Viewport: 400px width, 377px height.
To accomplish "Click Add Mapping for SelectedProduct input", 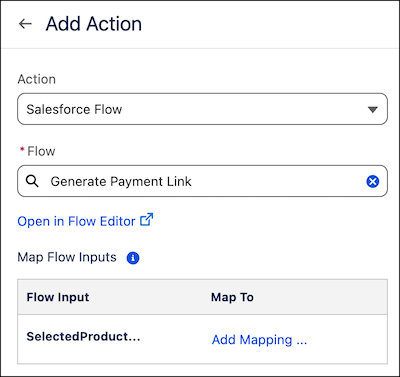I will tap(259, 340).
